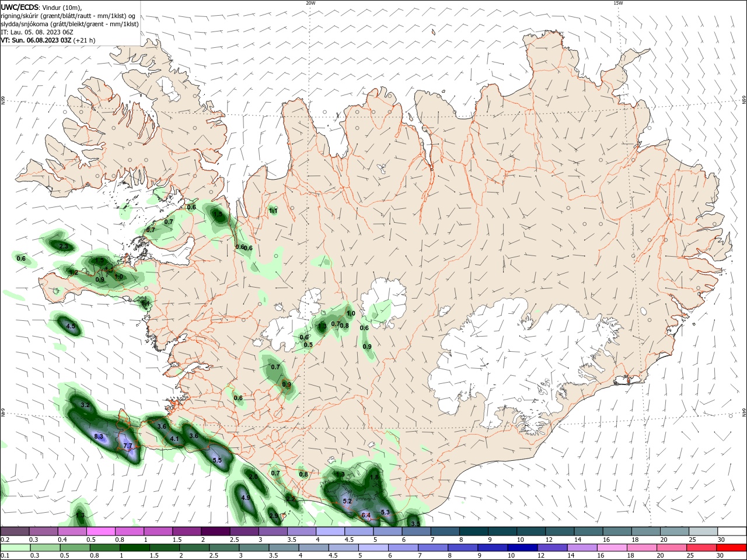747x560 pixels.
Task: Select the palest green 0.1 rain swatch
Action: click(15, 548)
